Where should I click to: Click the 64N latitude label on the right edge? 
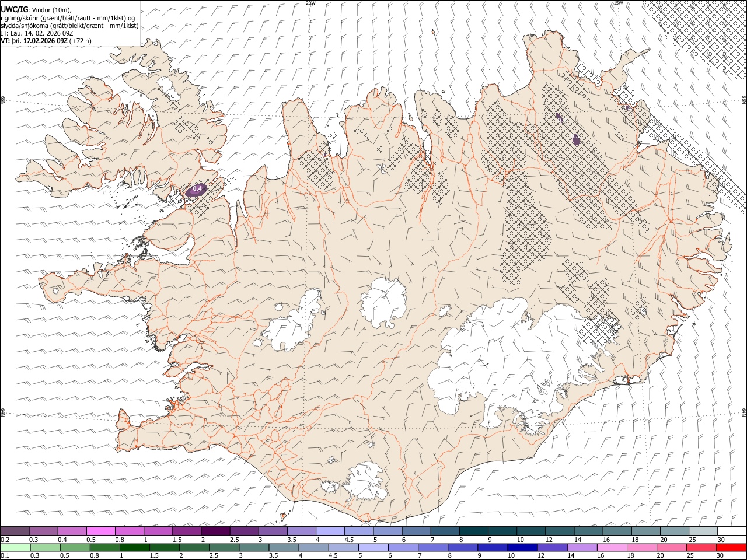click(744, 412)
